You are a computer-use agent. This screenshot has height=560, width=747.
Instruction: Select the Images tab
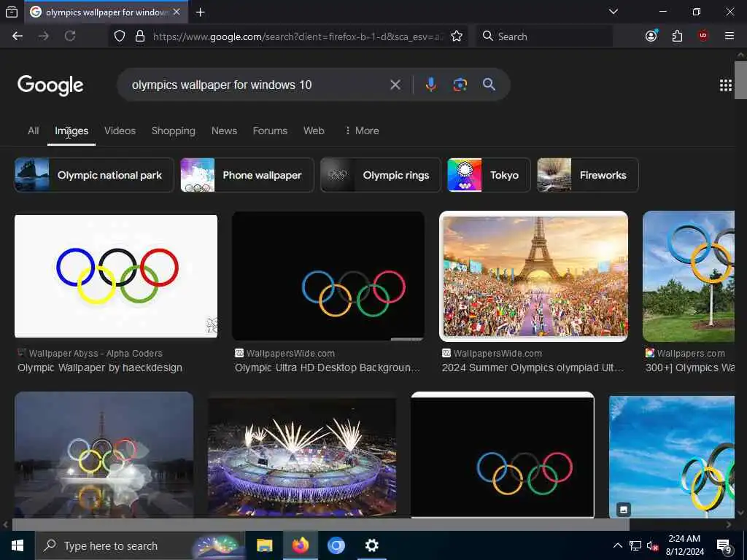pos(71,131)
